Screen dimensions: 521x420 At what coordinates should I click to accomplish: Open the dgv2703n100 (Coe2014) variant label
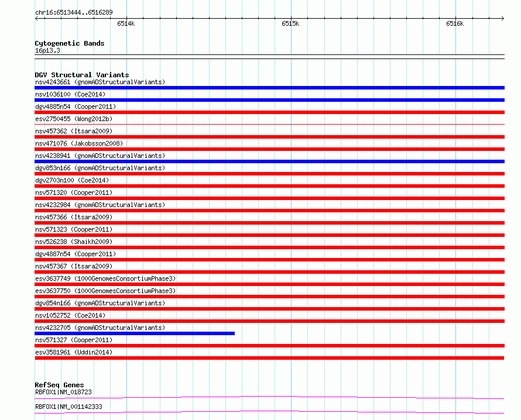point(72,180)
